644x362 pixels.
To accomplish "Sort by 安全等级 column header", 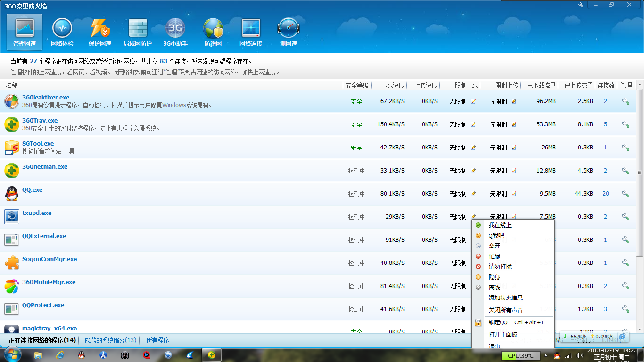I will (357, 85).
